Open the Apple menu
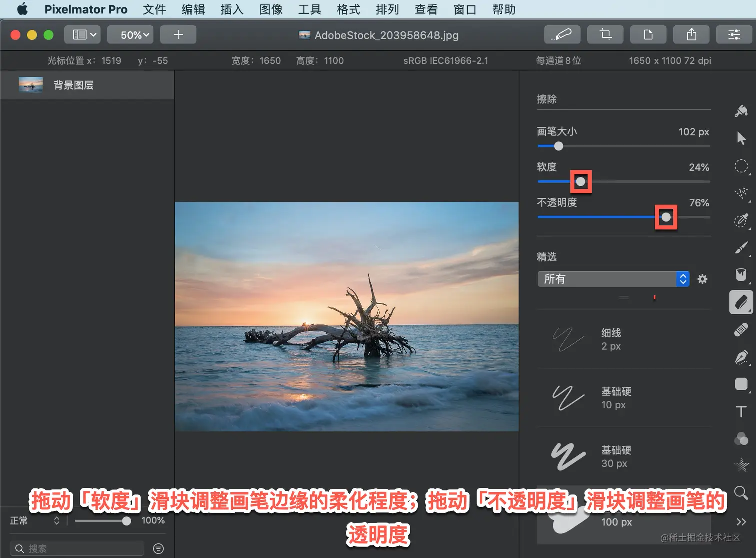The height and width of the screenshot is (558, 756). tap(22, 9)
